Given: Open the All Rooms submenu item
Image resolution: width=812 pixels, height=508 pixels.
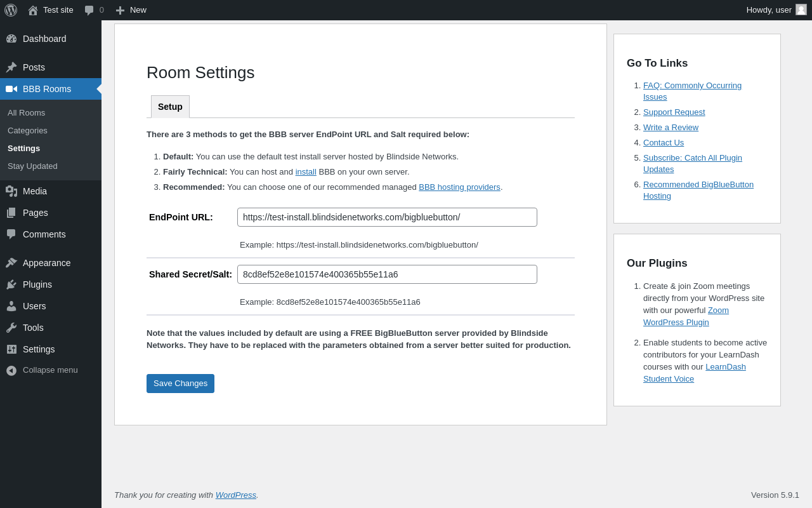Looking at the screenshot, I should tap(26, 113).
